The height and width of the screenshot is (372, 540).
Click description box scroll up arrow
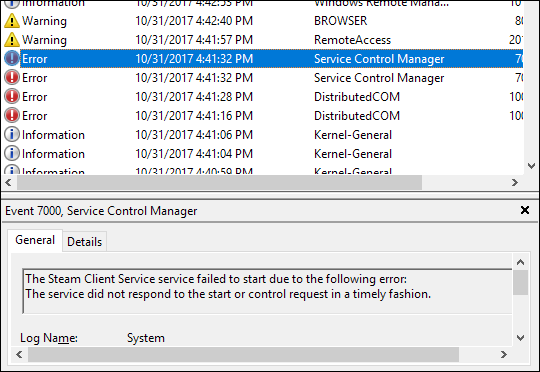pyautogui.click(x=520, y=262)
